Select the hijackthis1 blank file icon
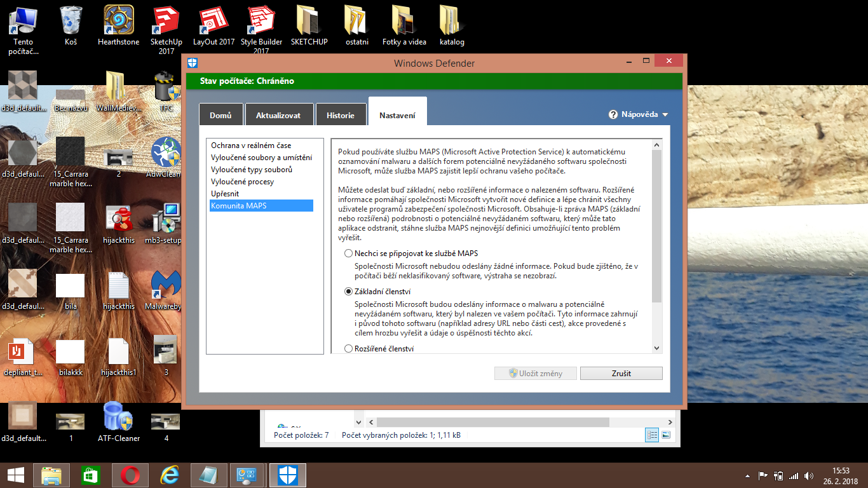Image resolution: width=868 pixels, height=488 pixels. [x=119, y=356]
